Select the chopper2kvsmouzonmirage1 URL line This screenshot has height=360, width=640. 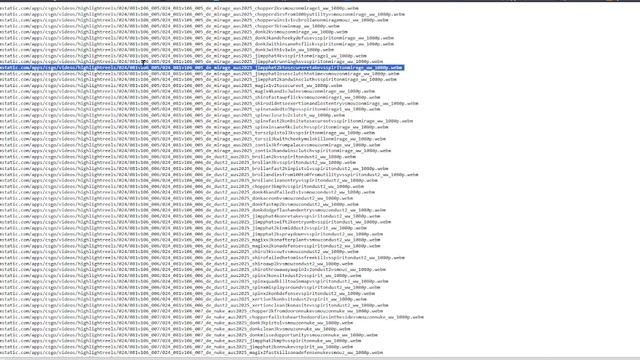tap(179, 8)
